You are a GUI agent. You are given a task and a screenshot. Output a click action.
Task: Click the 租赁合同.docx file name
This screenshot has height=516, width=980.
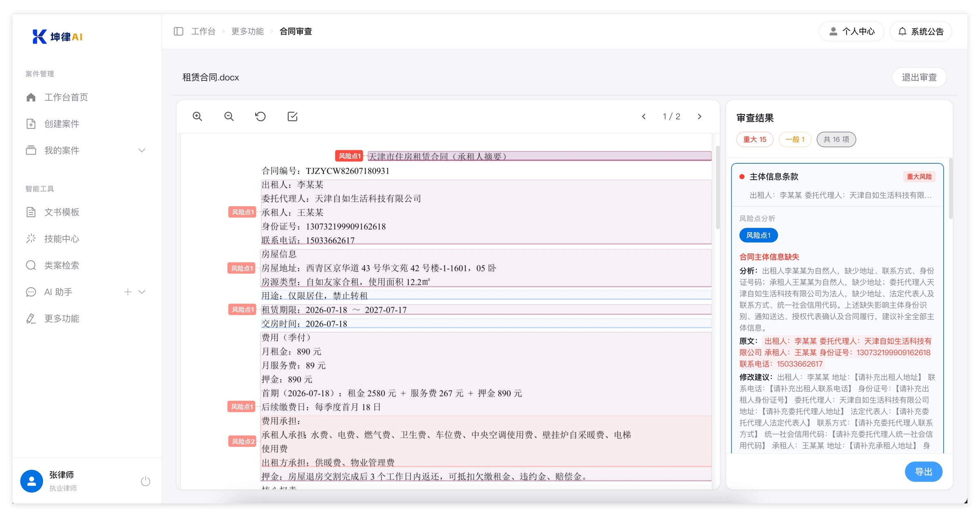click(211, 78)
